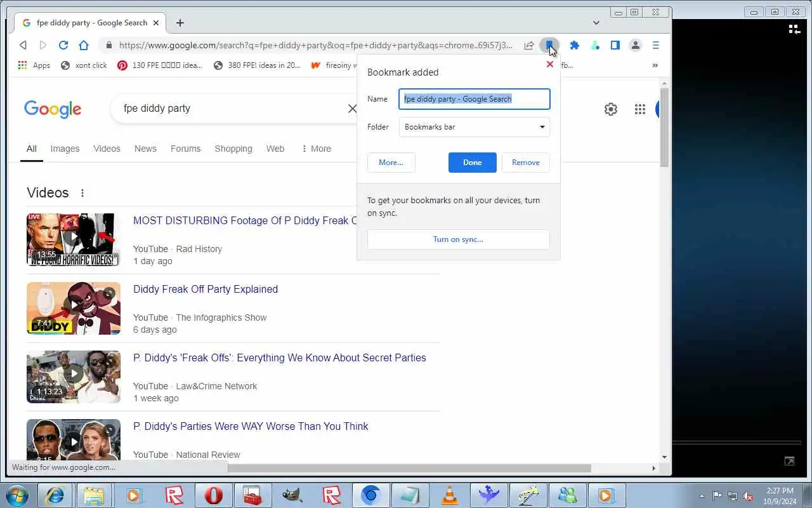This screenshot has height=508, width=812.
Task: Select the All search tab
Action: coord(32,149)
